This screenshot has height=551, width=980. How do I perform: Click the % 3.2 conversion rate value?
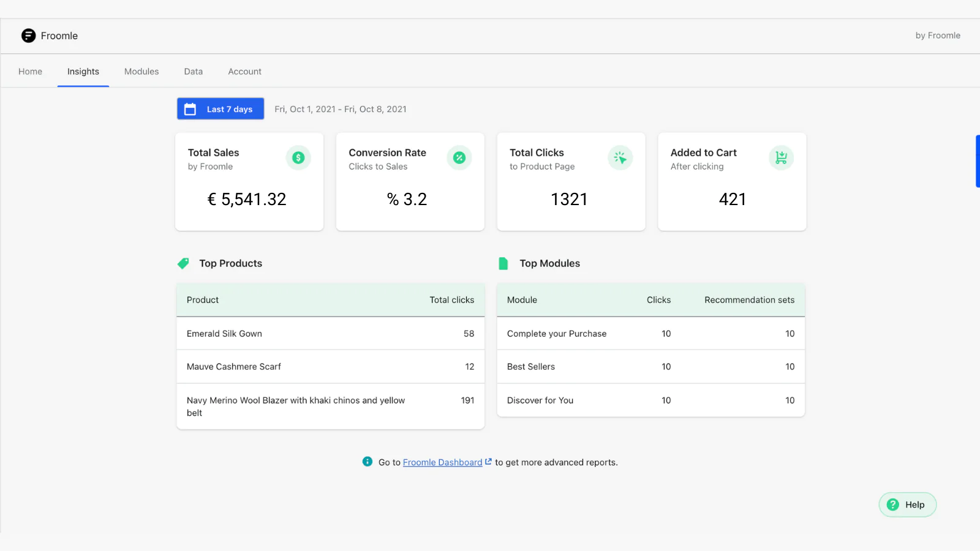click(407, 199)
